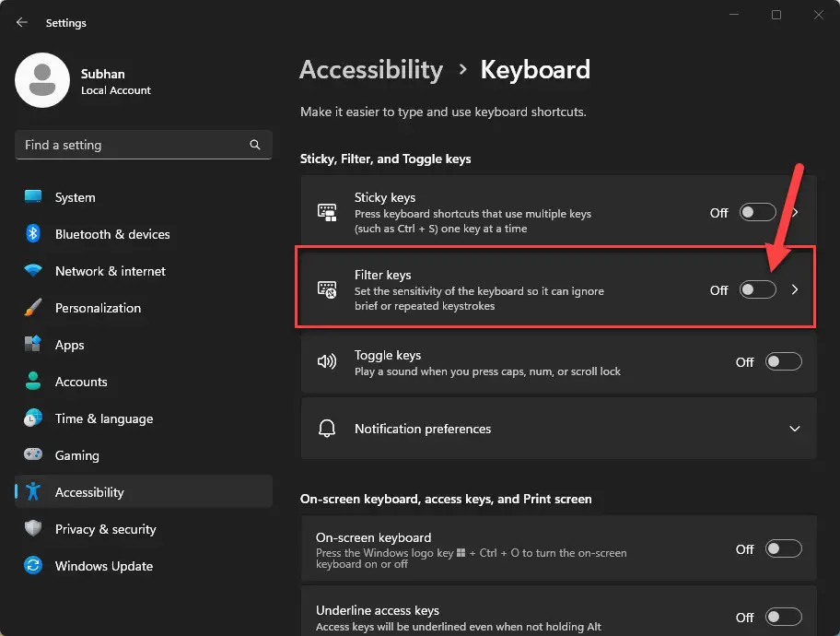Screen dimensions: 840x636
Task: Click the Apps icon in sidebar
Action: coord(33,345)
